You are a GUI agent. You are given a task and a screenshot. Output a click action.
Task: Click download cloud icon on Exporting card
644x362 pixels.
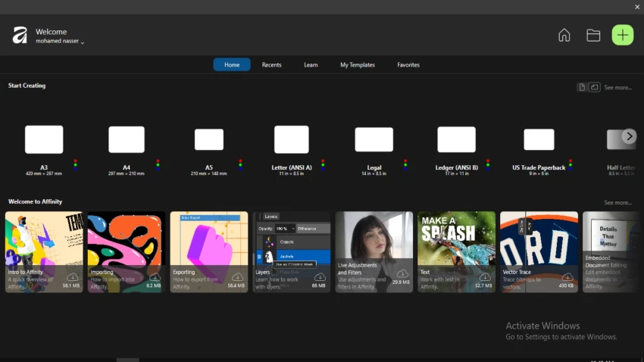tap(237, 276)
